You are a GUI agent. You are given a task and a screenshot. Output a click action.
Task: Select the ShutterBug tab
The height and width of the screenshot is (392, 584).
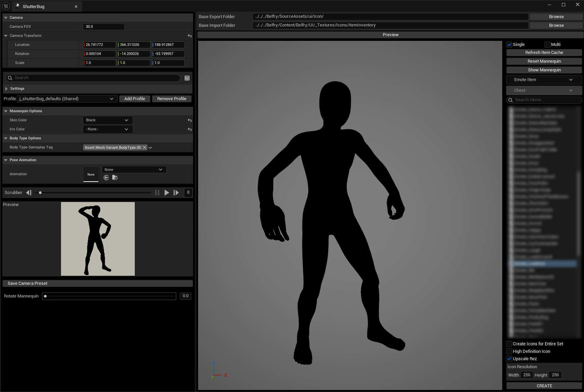[34, 6]
